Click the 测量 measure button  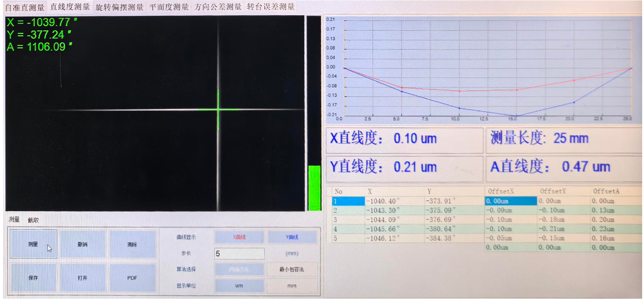33,244
